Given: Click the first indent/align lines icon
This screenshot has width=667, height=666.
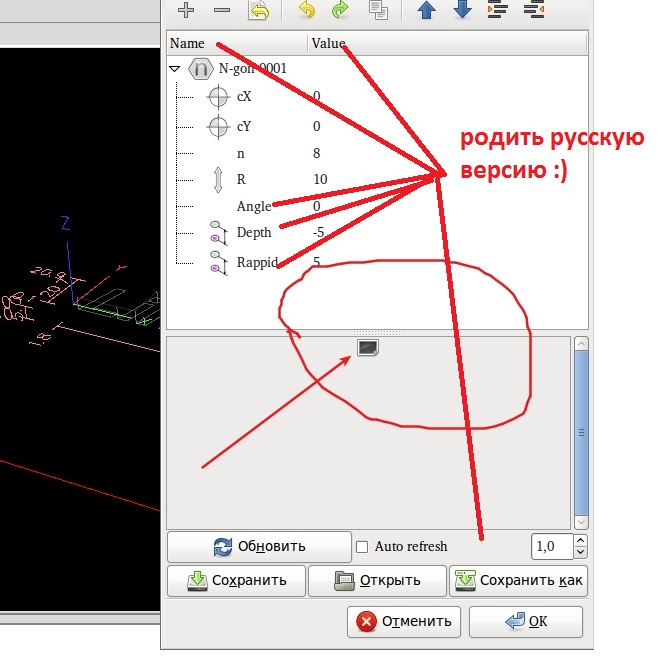Looking at the screenshot, I should point(498,10).
